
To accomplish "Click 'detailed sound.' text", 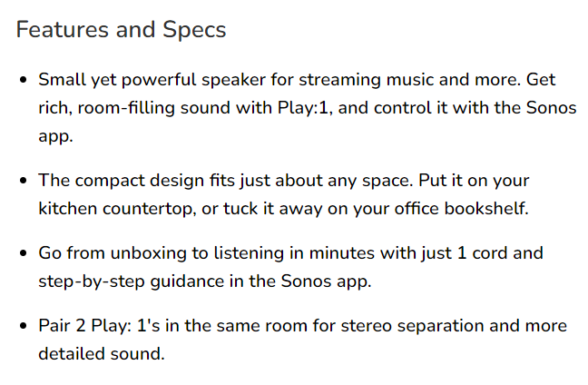I will point(102,354).
